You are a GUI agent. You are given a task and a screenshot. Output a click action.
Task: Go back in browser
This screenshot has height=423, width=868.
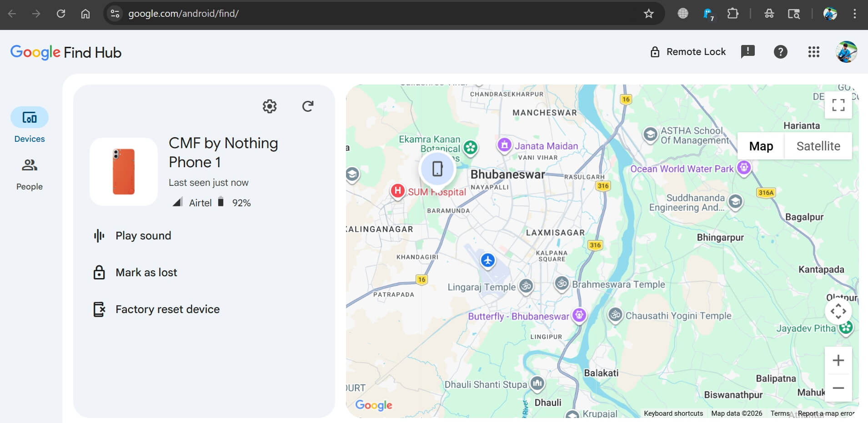coord(12,14)
